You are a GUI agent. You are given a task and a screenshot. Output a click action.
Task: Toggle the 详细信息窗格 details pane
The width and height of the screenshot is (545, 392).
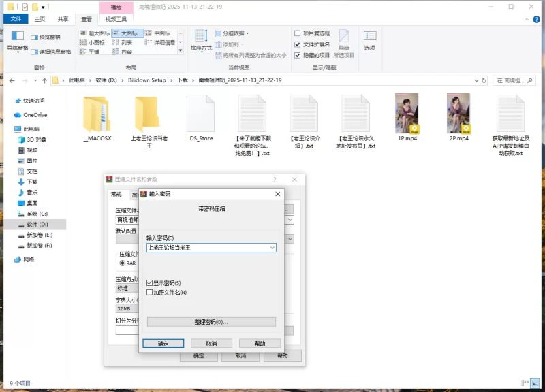click(x=50, y=52)
